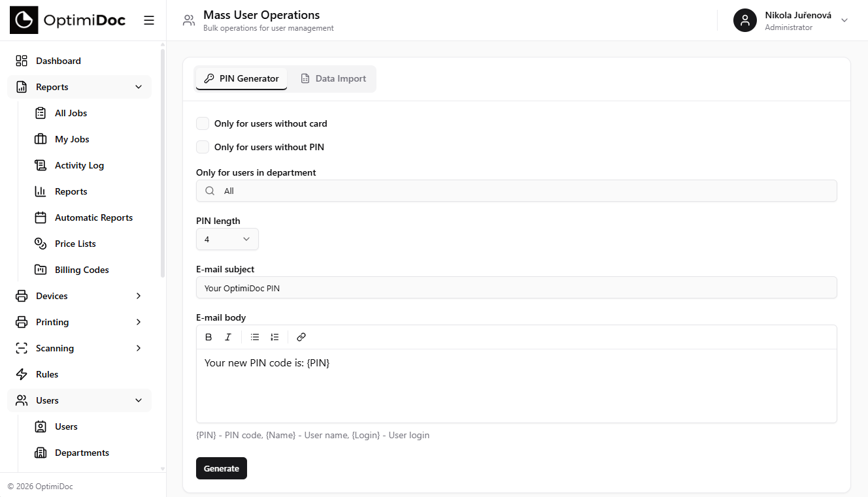Click the Generate button
Image resolution: width=868 pixels, height=497 pixels.
coord(222,468)
